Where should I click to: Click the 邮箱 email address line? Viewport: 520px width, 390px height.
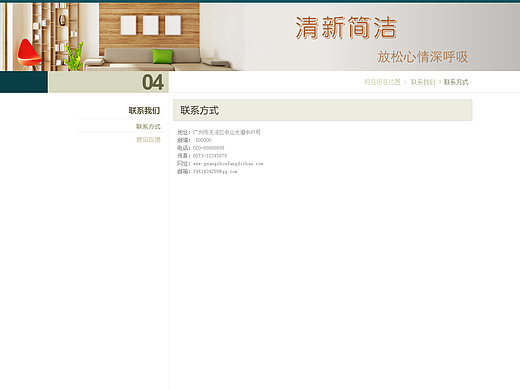tap(207, 171)
